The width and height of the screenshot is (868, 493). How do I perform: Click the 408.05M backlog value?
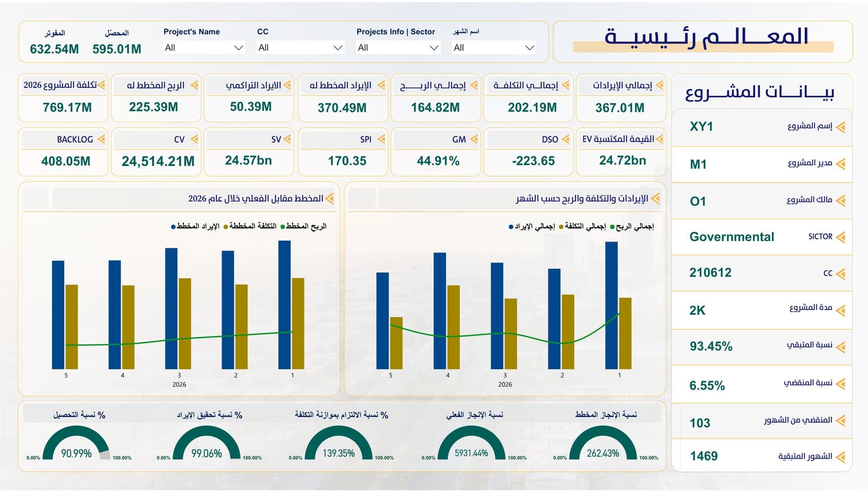[x=66, y=161]
